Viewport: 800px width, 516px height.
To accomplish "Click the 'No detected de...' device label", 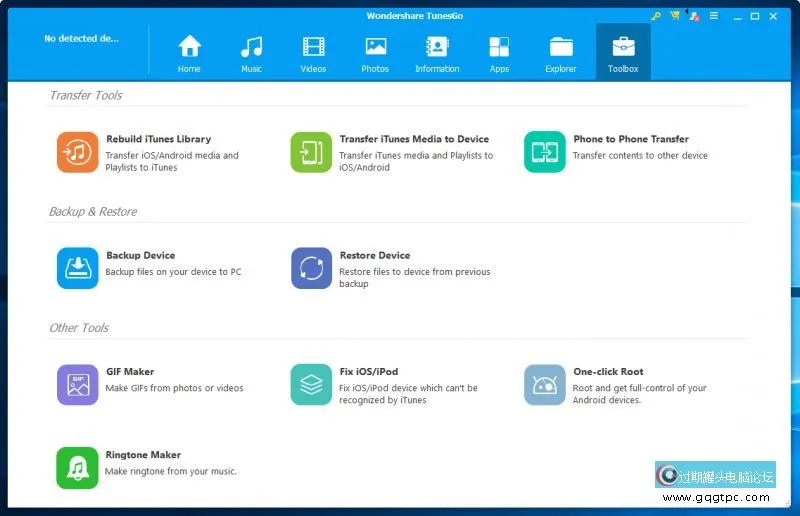I will click(x=81, y=38).
